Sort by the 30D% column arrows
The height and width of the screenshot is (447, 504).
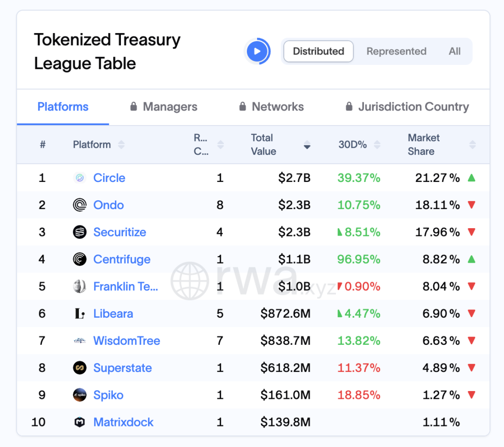coord(377,145)
